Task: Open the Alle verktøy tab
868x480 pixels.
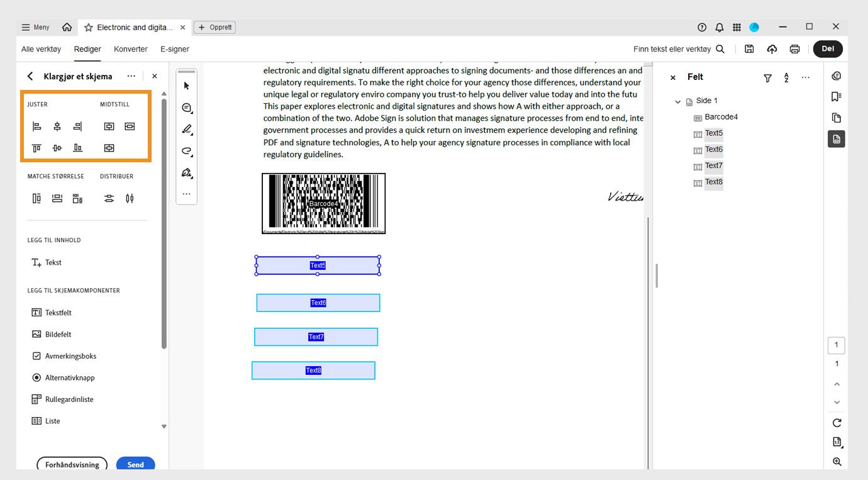Action: 41,49
